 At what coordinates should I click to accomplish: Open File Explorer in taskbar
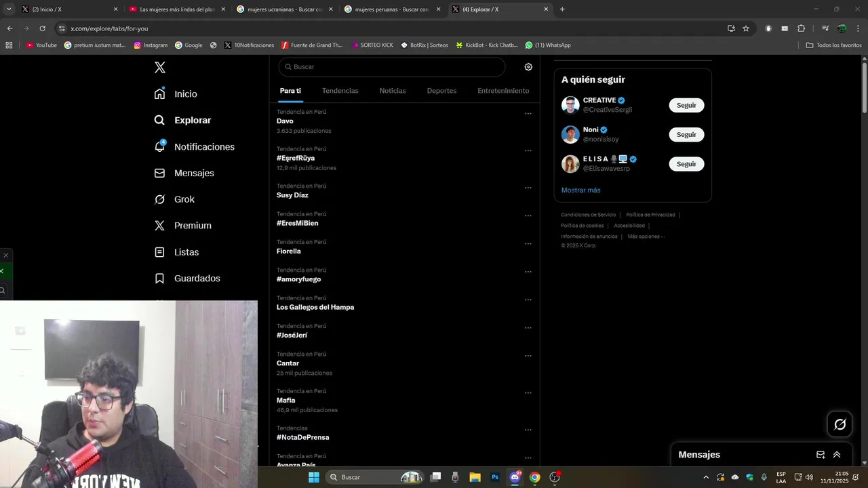[475, 477]
